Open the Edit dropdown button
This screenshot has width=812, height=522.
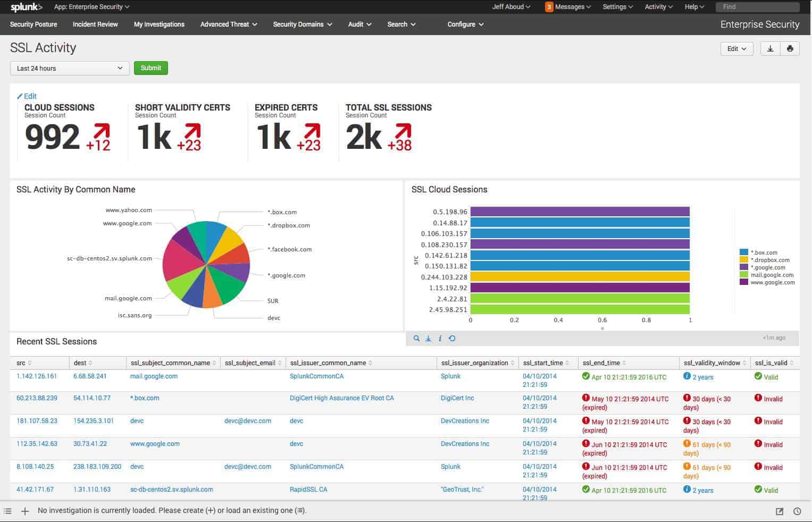[736, 48]
